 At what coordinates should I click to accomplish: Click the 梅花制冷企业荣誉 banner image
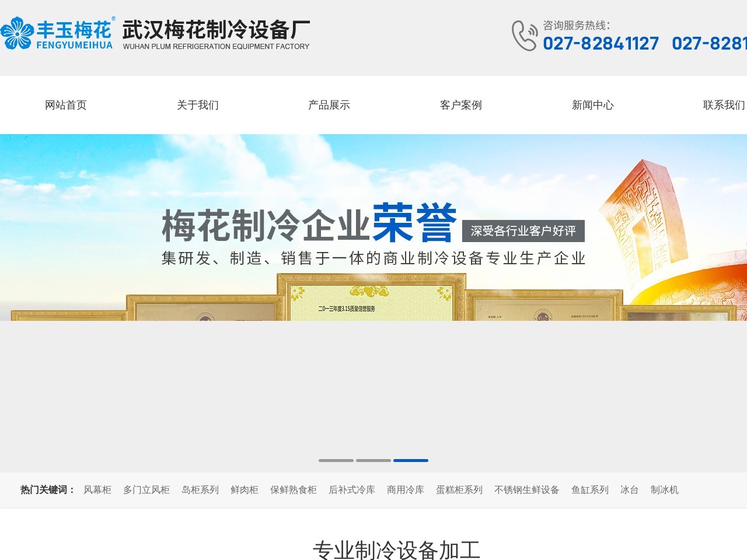tap(373, 233)
